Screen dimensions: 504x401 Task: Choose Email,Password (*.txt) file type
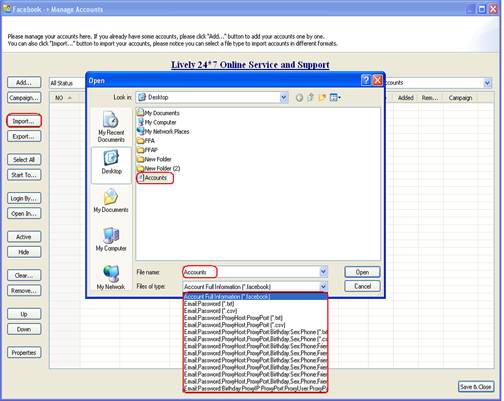(255, 304)
